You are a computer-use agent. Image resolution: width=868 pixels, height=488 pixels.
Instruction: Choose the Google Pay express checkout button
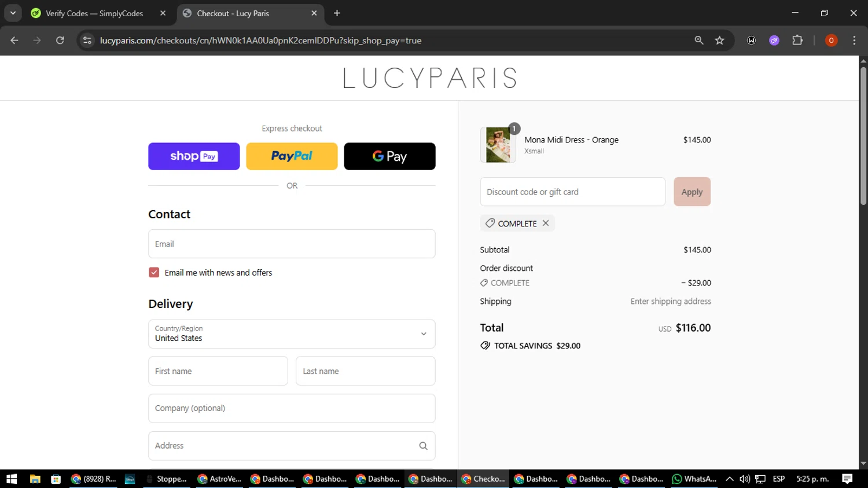point(389,156)
